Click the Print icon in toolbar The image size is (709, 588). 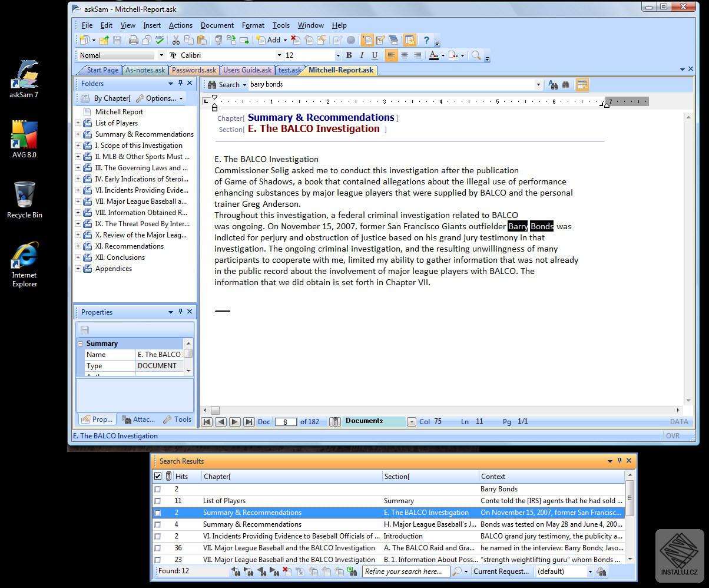click(x=134, y=40)
